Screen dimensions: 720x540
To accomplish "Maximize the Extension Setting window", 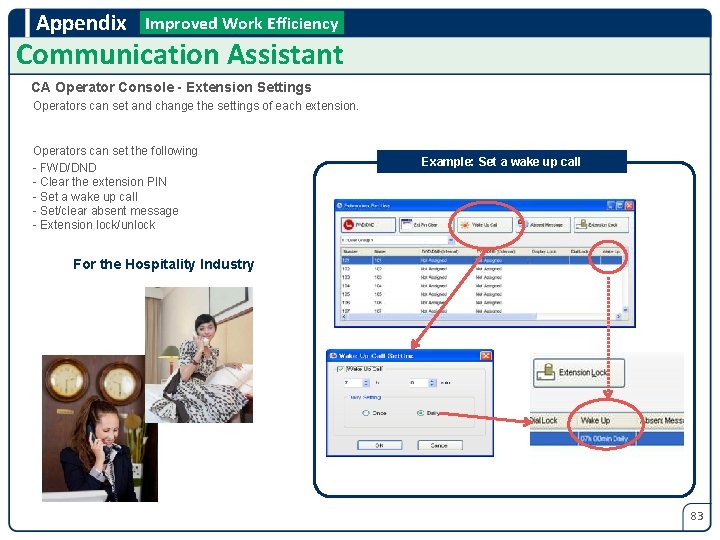I will pos(620,205).
